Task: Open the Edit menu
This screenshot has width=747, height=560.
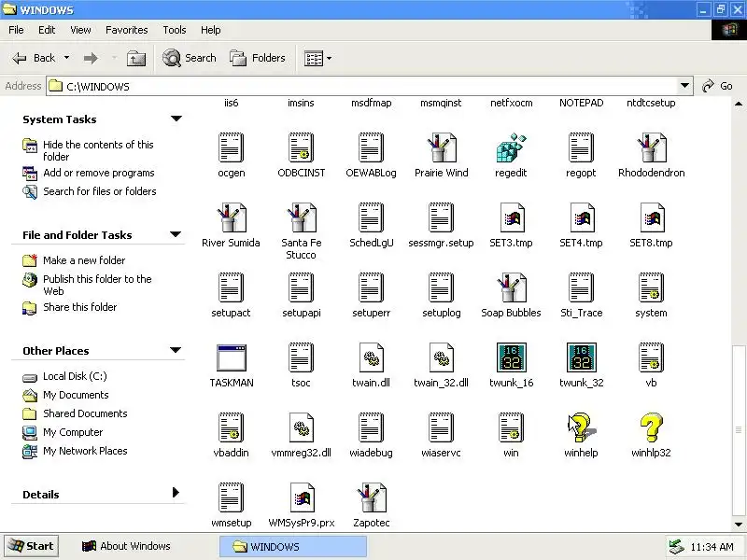Action: click(x=47, y=30)
